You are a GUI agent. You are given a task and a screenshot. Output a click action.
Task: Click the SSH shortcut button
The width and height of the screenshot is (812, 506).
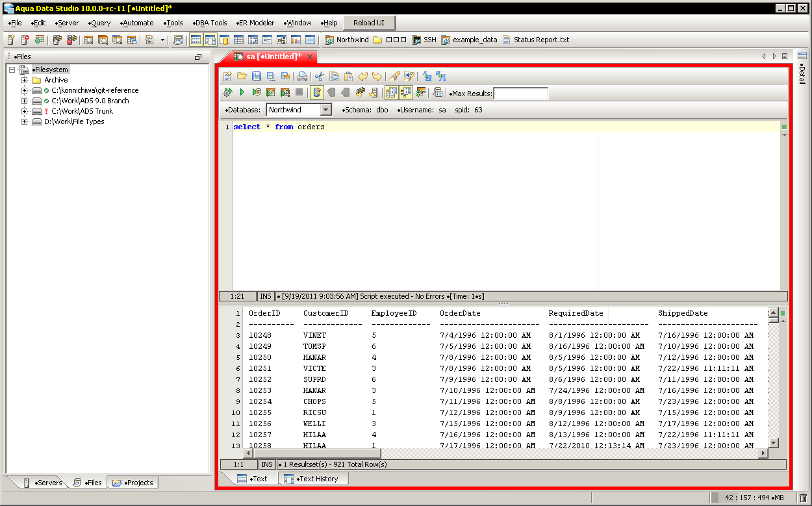click(424, 40)
